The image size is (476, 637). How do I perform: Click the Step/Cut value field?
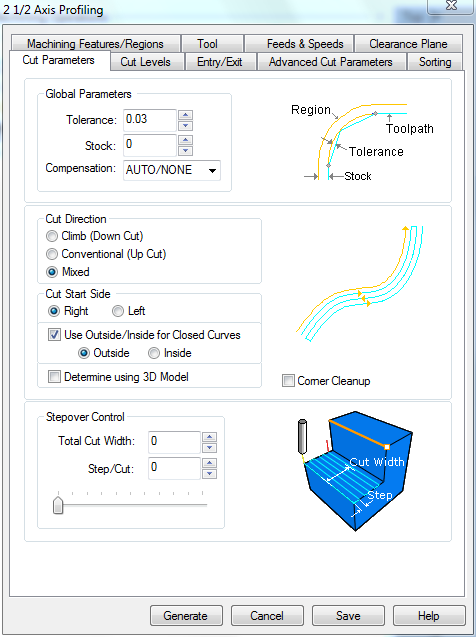[175, 468]
